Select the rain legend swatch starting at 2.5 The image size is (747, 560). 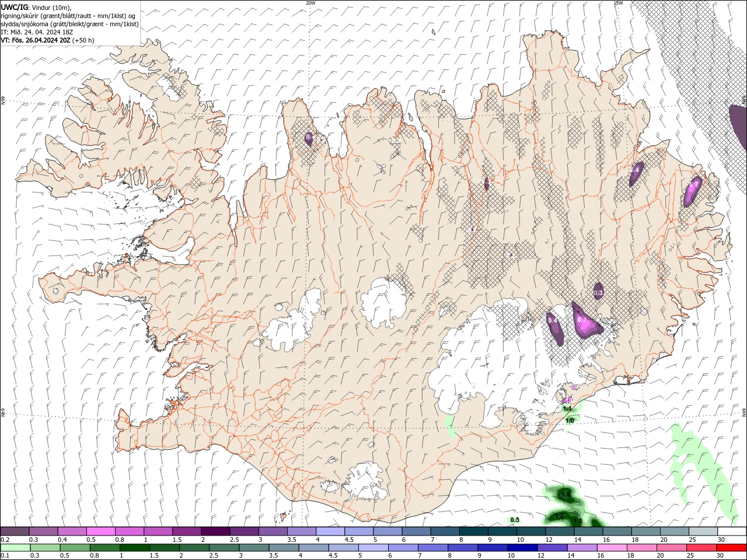click(224, 548)
